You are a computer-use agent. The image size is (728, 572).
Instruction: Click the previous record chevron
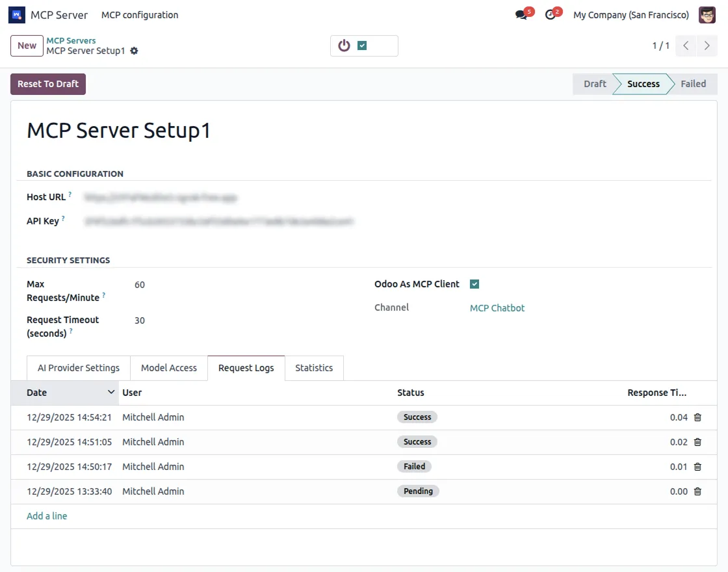(x=686, y=45)
